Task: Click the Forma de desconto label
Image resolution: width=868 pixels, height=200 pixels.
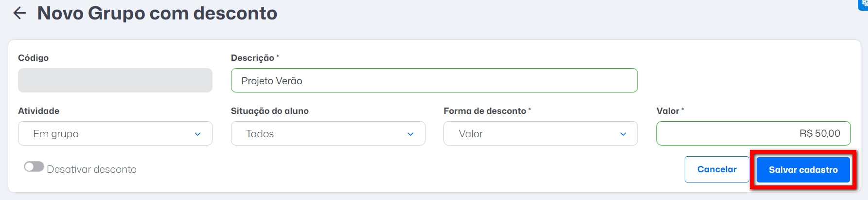Action: [485, 111]
